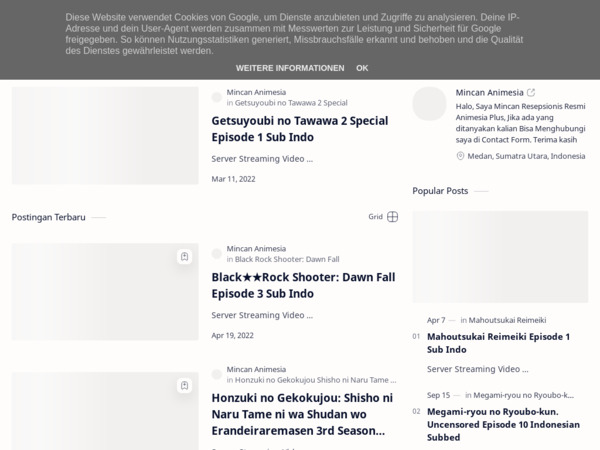Click the Postingan Terbaru heading
The image size is (600, 450).
[x=49, y=217]
